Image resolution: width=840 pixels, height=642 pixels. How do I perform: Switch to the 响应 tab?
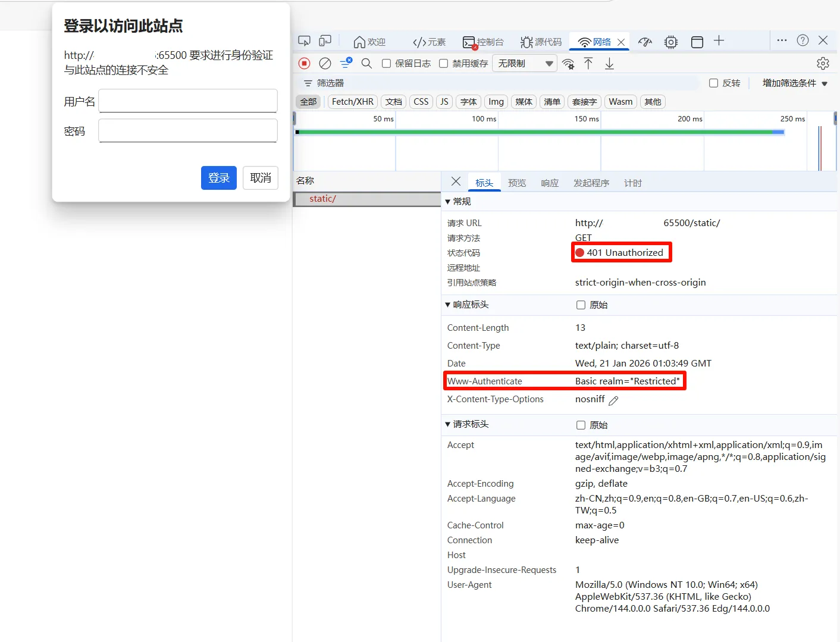pos(549,183)
